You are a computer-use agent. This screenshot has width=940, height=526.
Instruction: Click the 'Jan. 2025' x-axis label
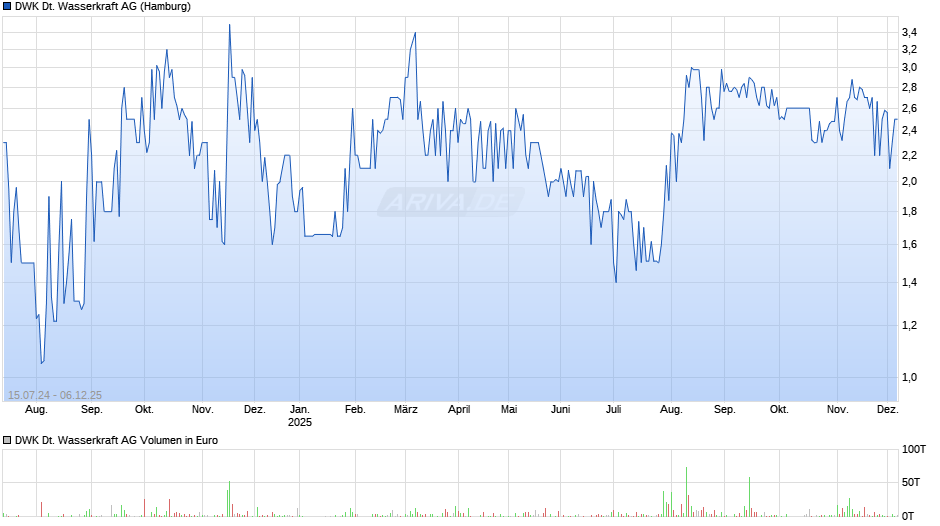(300, 416)
